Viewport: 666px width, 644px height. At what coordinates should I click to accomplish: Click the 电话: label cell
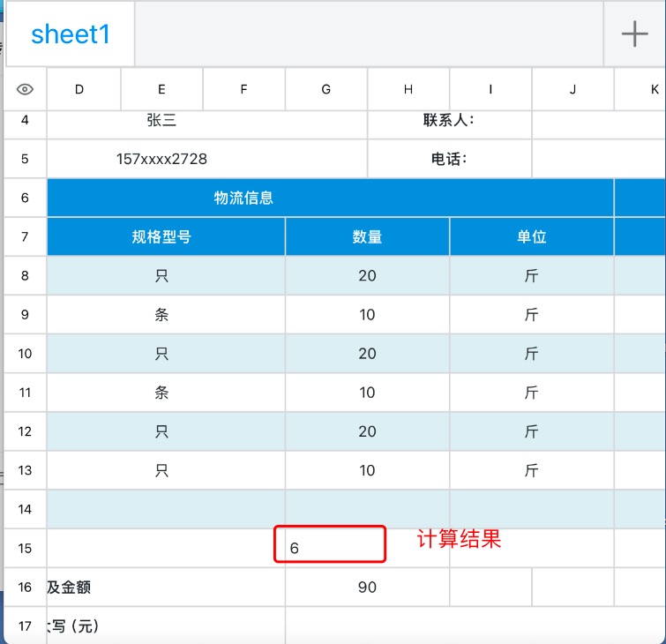point(450,159)
